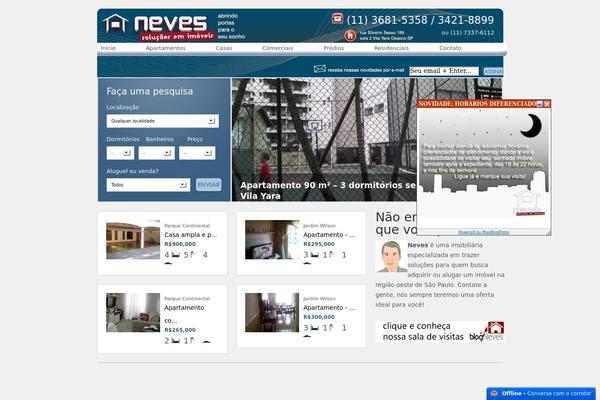Open the Casas menu item
Viewport: 600px width, 400px height.
click(x=223, y=48)
